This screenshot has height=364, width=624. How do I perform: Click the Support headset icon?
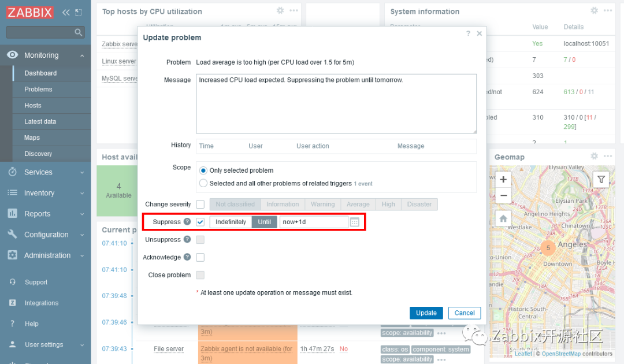pos(13,282)
